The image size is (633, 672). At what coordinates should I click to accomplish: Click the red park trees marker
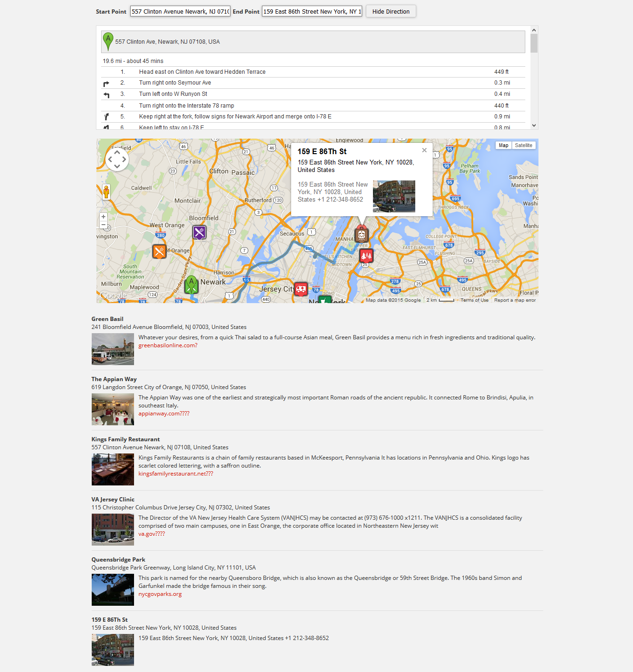pos(366,256)
